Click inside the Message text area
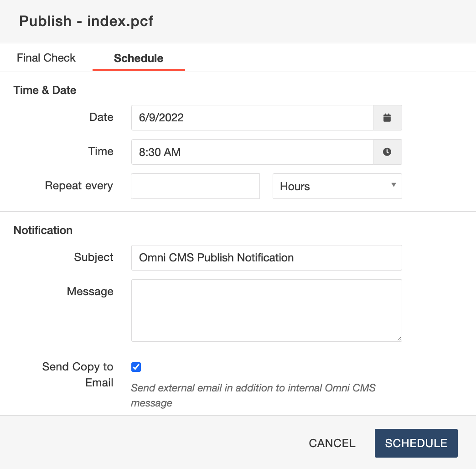The height and width of the screenshot is (469, 476). click(266, 310)
